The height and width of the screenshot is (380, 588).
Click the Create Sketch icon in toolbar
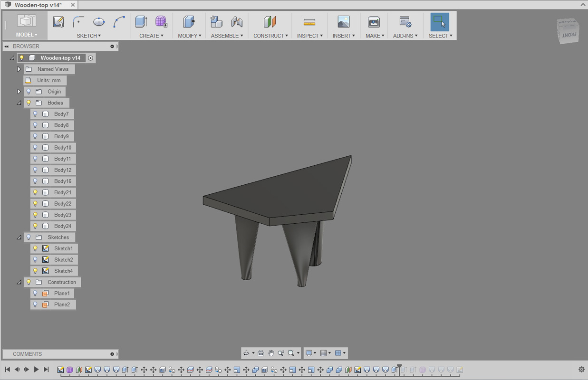pyautogui.click(x=58, y=22)
